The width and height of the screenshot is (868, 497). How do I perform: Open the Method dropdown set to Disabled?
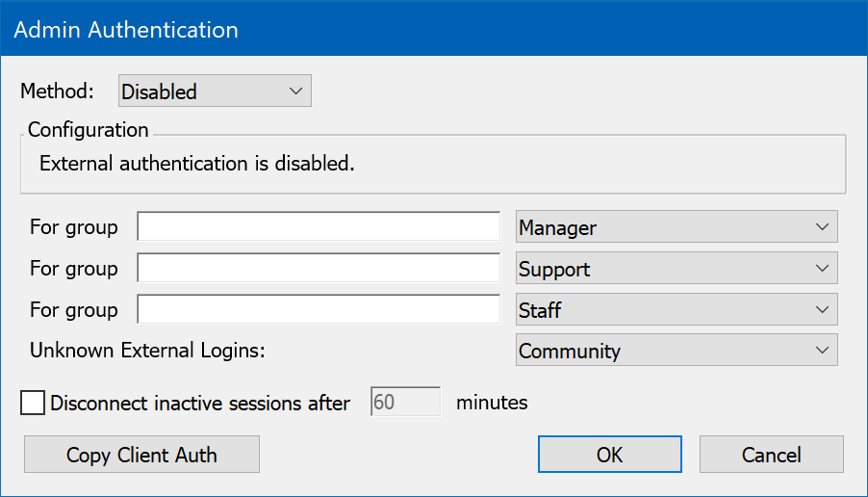[x=215, y=92]
